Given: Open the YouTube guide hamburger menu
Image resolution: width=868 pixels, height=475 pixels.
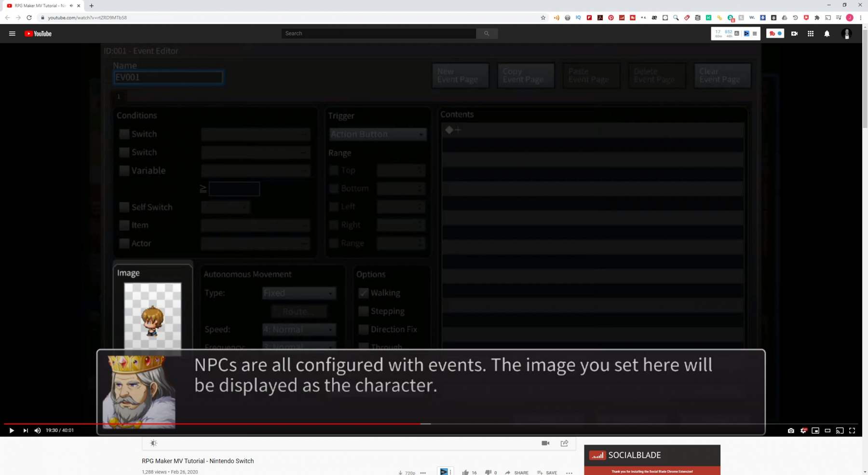Looking at the screenshot, I should [12, 34].
